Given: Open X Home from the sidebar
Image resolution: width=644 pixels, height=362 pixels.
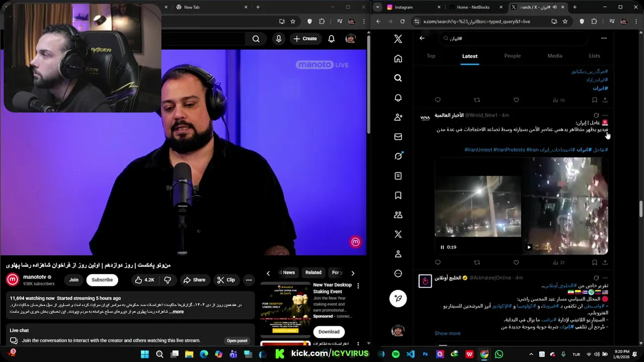Looking at the screenshot, I should [398, 59].
